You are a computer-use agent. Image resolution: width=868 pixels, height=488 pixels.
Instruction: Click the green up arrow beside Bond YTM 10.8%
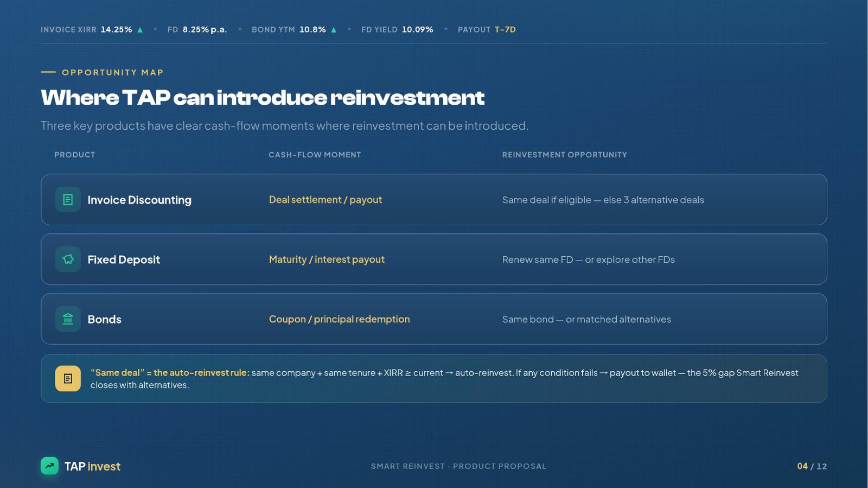click(x=334, y=30)
